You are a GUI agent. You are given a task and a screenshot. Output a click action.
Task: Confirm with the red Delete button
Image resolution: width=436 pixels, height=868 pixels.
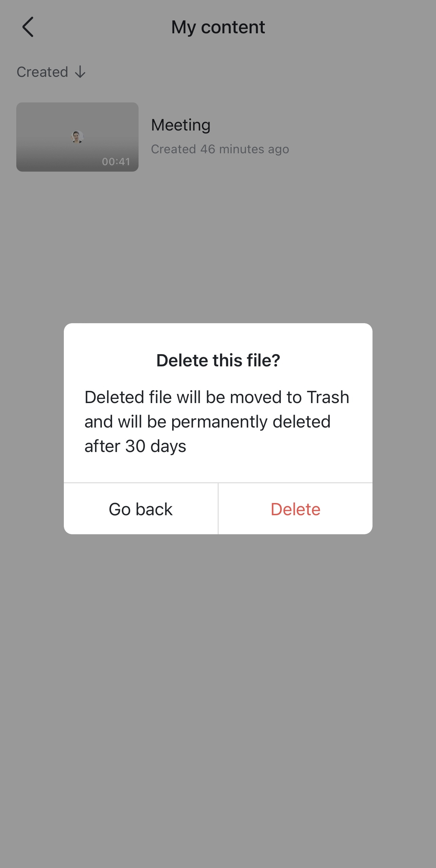click(x=295, y=509)
